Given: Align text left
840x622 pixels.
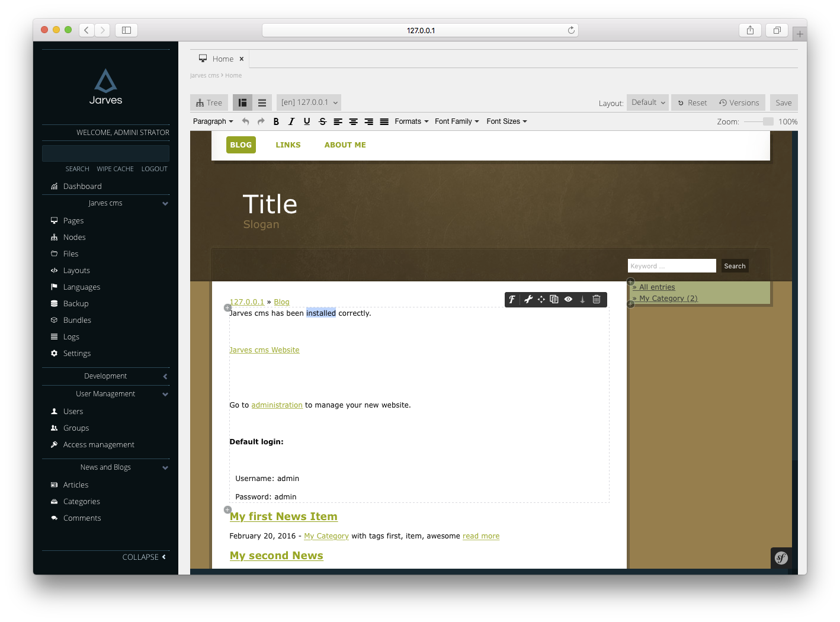Looking at the screenshot, I should pyautogui.click(x=338, y=121).
